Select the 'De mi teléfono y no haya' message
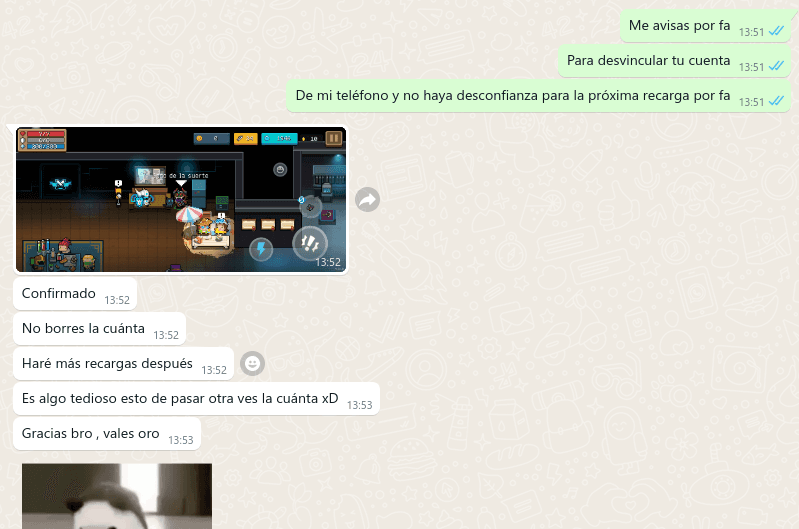 click(512, 96)
